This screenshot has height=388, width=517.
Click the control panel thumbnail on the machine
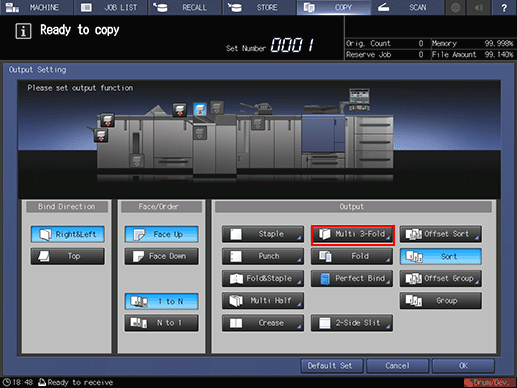point(359,99)
